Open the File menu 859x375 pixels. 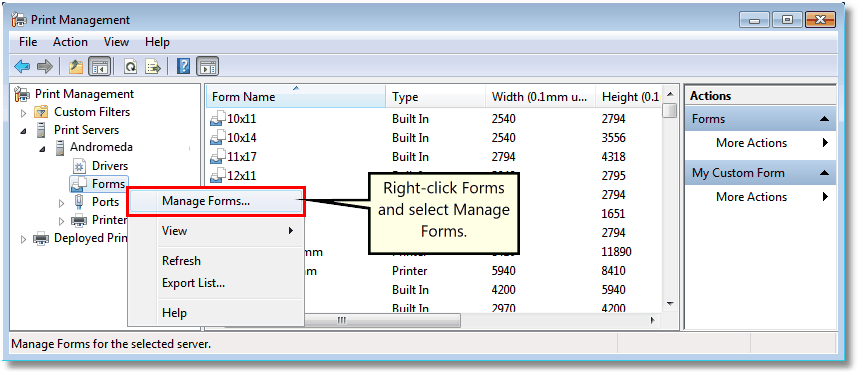(x=28, y=42)
